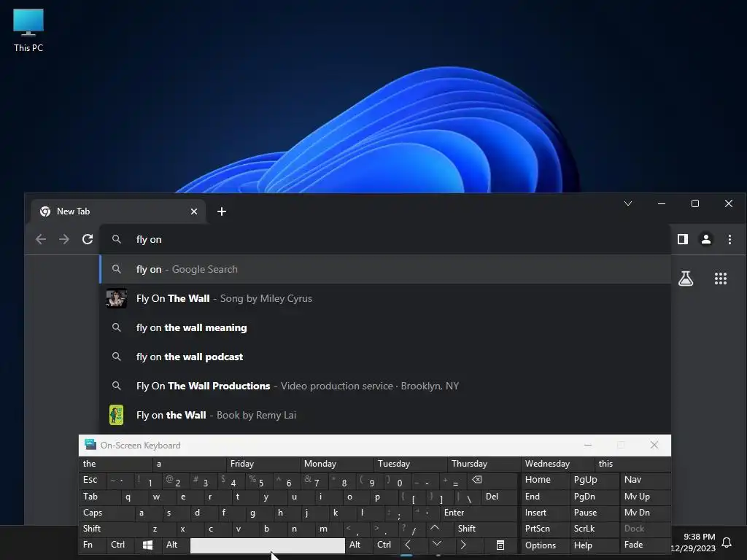This screenshot has width=747, height=560.
Task: Choose Fly On The Wall Productions suggestion
Action: click(x=385, y=386)
